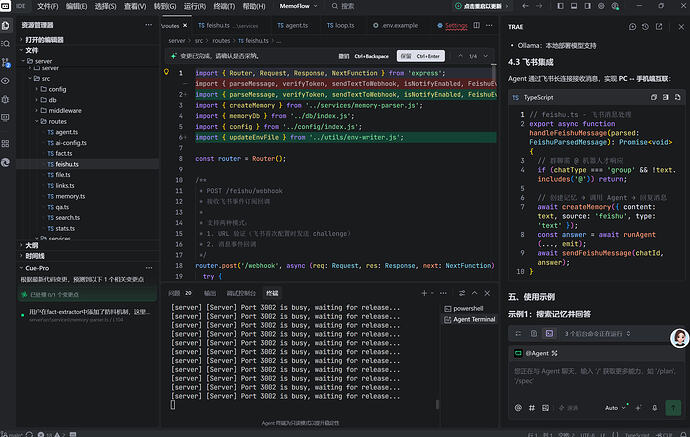Switch to the agent.ts editor tab
The width and height of the screenshot is (690, 437).
pos(292,26)
